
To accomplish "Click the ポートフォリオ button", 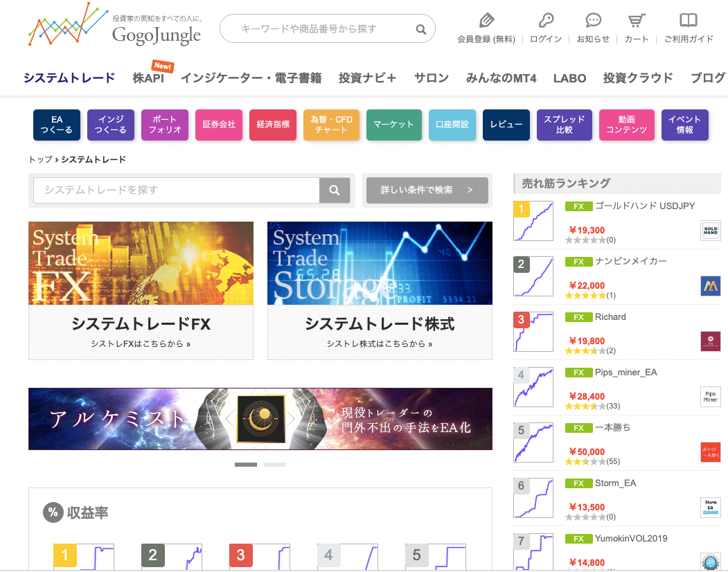I will [165, 125].
